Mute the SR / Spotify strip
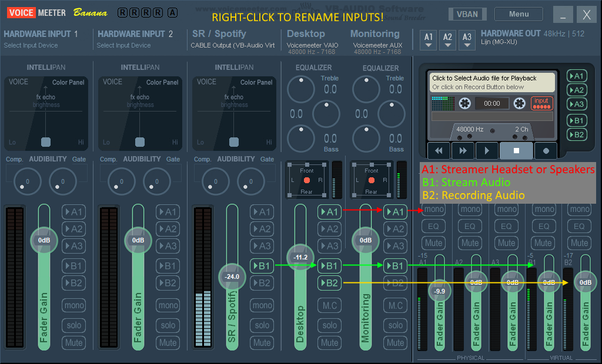 pos(262,342)
